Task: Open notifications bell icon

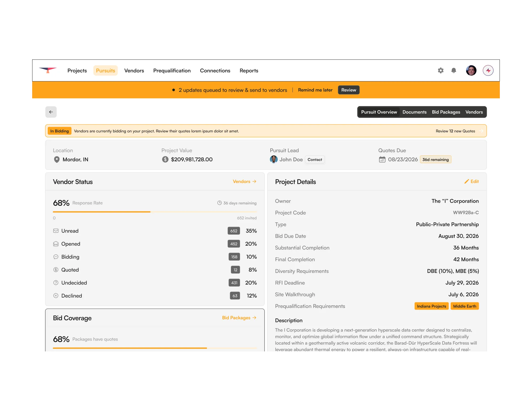Action: coord(454,70)
